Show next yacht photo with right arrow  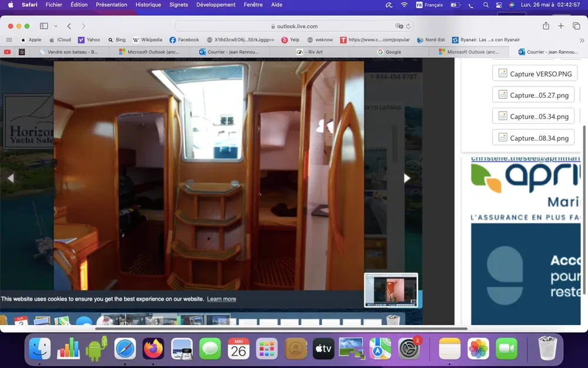tap(406, 178)
